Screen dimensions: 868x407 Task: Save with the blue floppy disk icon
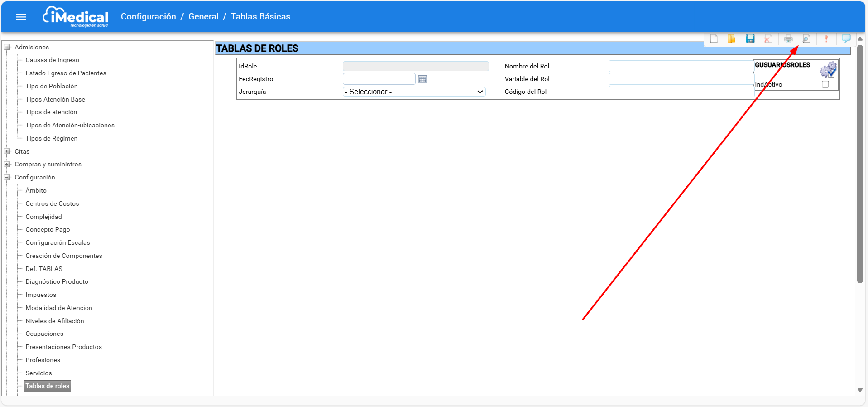pos(750,39)
